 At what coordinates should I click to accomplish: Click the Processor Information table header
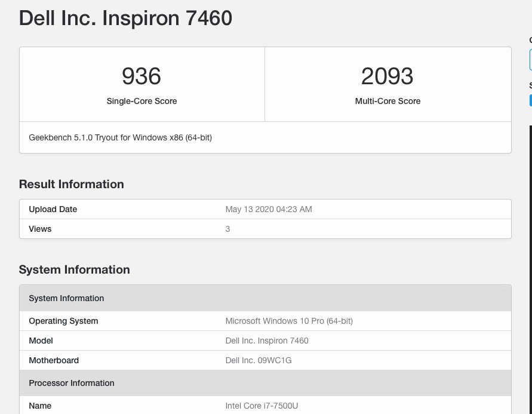click(265, 383)
